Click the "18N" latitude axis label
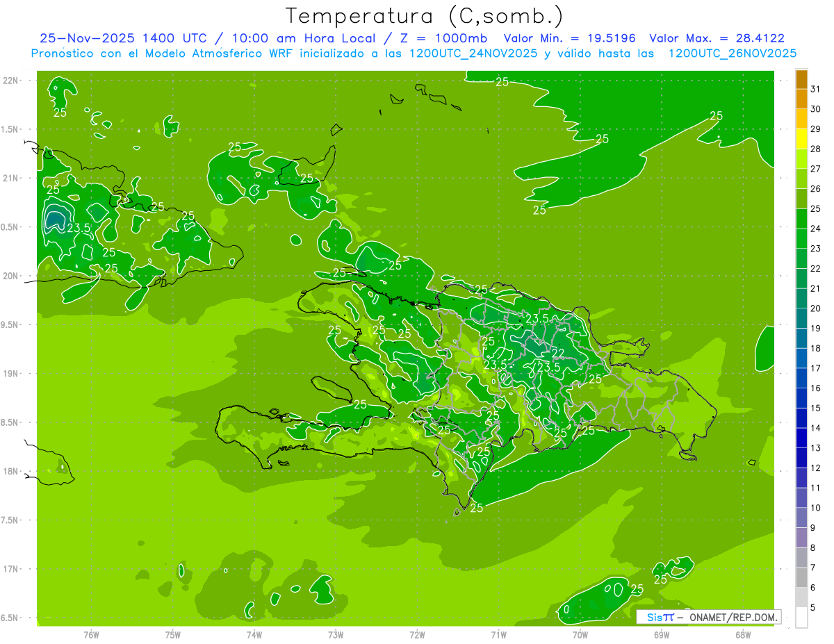 (x=12, y=472)
